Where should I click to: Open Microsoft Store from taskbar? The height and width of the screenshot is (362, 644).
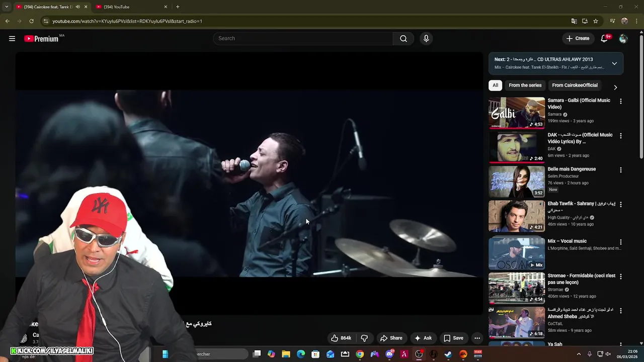(315, 354)
